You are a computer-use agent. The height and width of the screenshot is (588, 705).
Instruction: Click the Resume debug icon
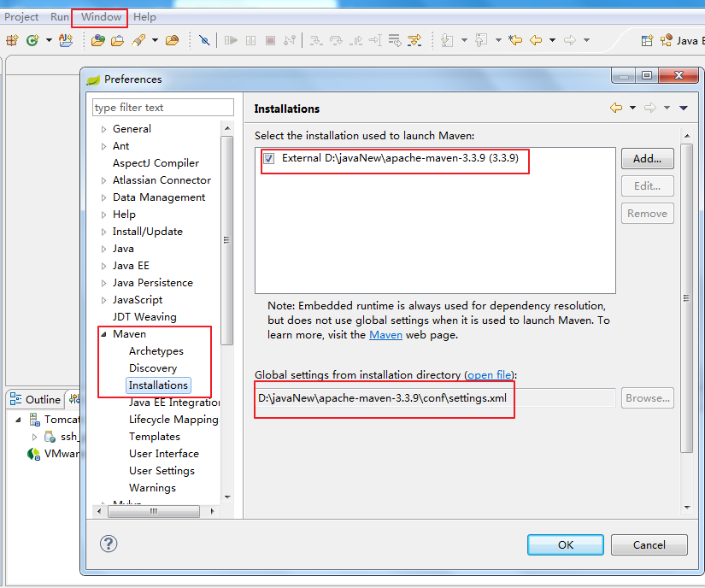point(231,40)
